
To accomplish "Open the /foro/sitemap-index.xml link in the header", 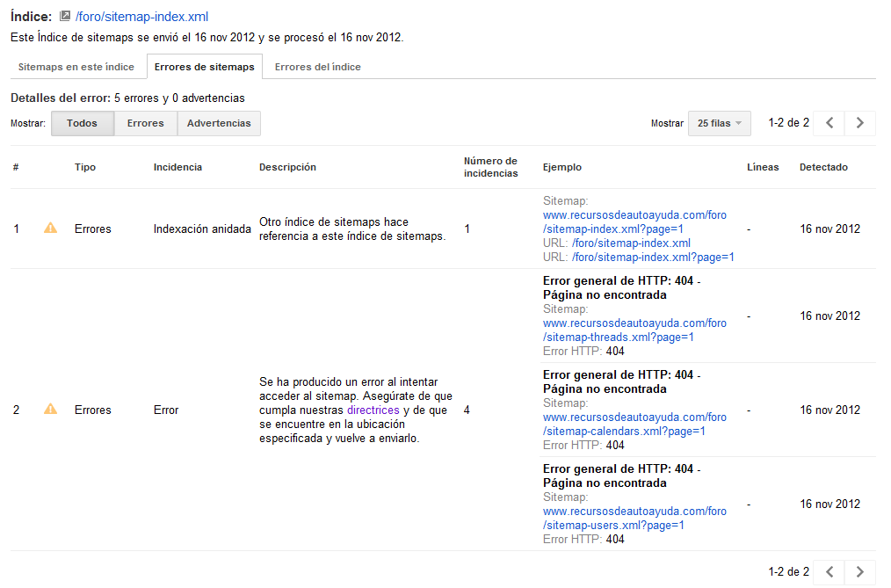I will (141, 16).
